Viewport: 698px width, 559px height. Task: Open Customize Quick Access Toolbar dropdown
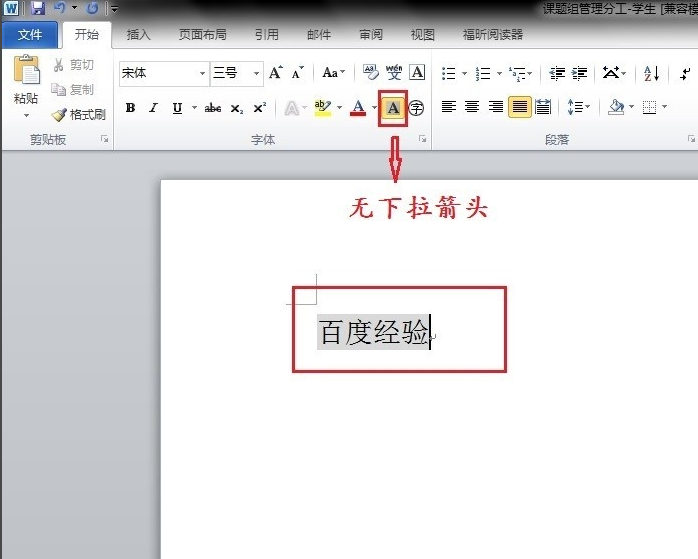(114, 8)
